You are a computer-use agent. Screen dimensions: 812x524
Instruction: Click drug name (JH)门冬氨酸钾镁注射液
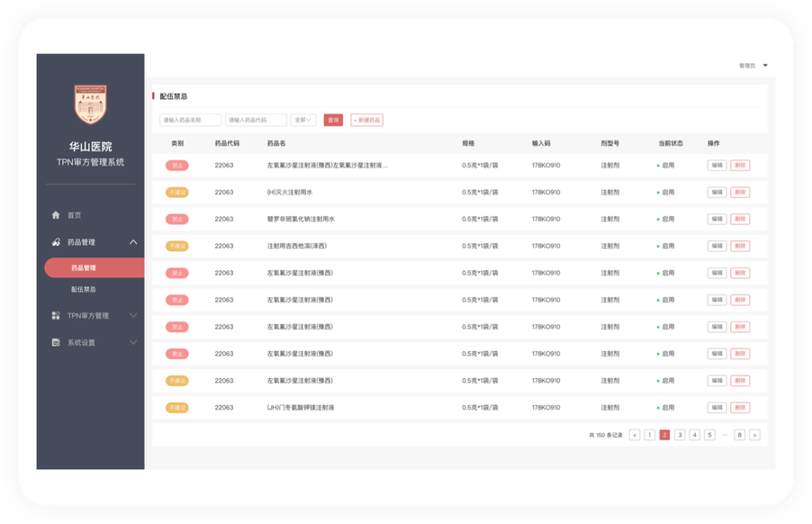(301, 408)
